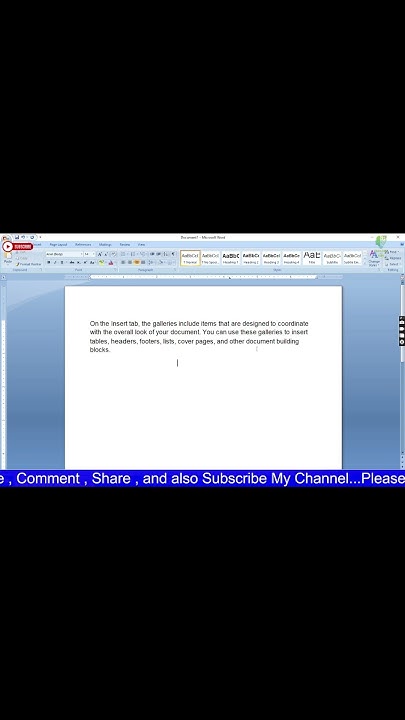Toggle subscript formatting
The image size is (405, 720).
[x=79, y=262]
